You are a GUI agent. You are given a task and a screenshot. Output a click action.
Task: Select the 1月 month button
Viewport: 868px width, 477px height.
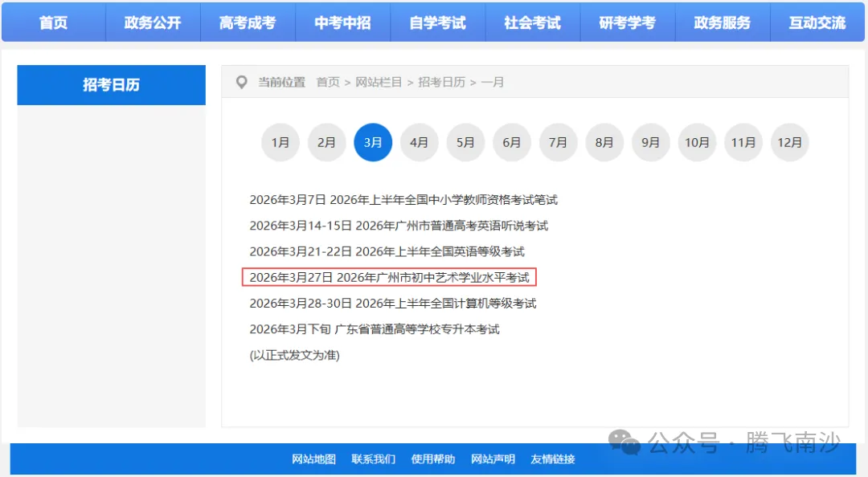click(280, 142)
